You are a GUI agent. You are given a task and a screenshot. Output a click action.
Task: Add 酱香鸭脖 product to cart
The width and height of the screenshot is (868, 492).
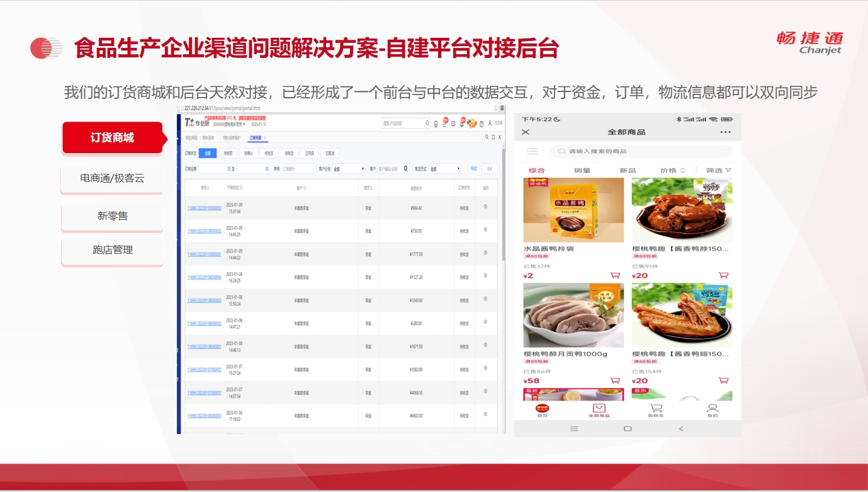724,275
